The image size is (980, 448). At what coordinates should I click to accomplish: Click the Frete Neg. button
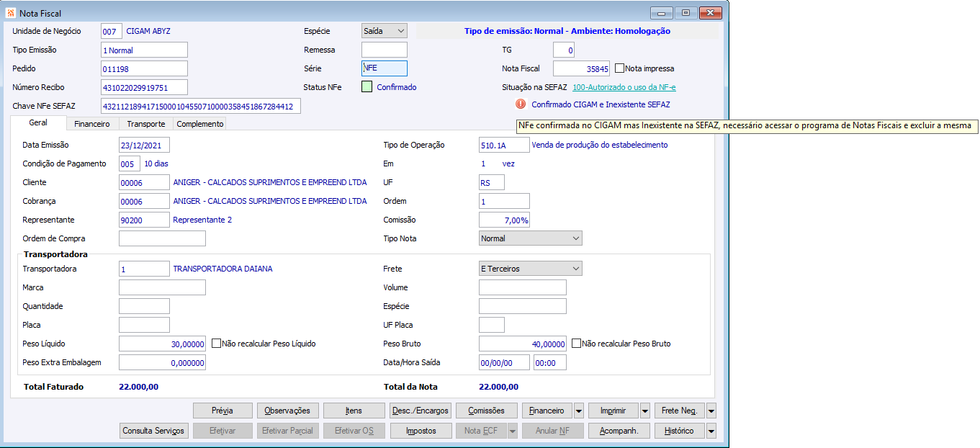click(680, 411)
